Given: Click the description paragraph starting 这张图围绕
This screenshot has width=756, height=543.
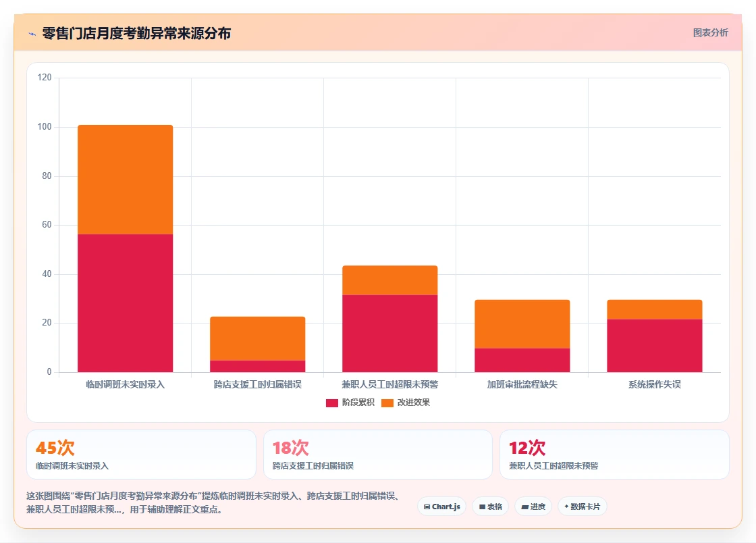Looking at the screenshot, I should pos(213,502).
